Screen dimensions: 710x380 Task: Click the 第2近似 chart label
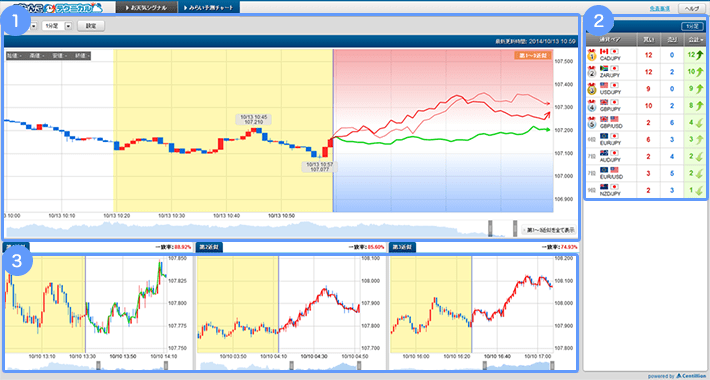tap(209, 247)
